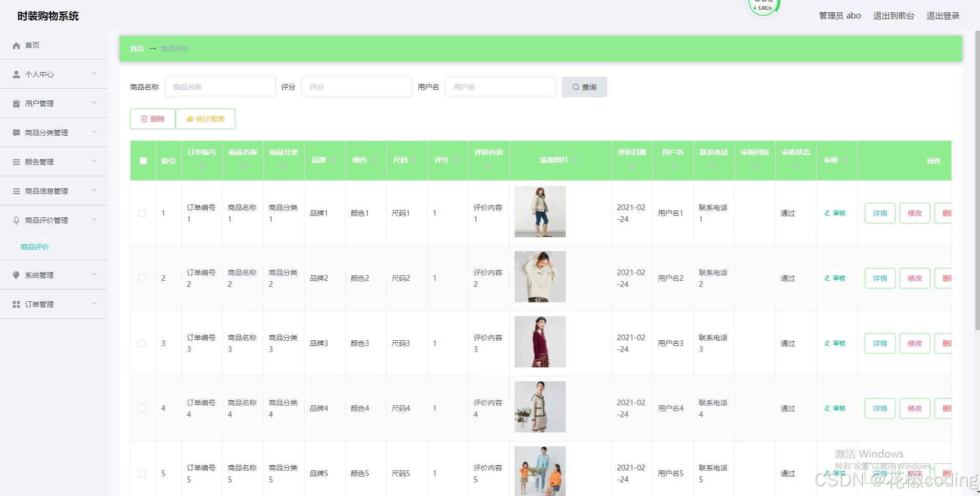Click the microphone icon for 商品评价管理
This screenshot has height=496, width=980.
tap(16, 220)
